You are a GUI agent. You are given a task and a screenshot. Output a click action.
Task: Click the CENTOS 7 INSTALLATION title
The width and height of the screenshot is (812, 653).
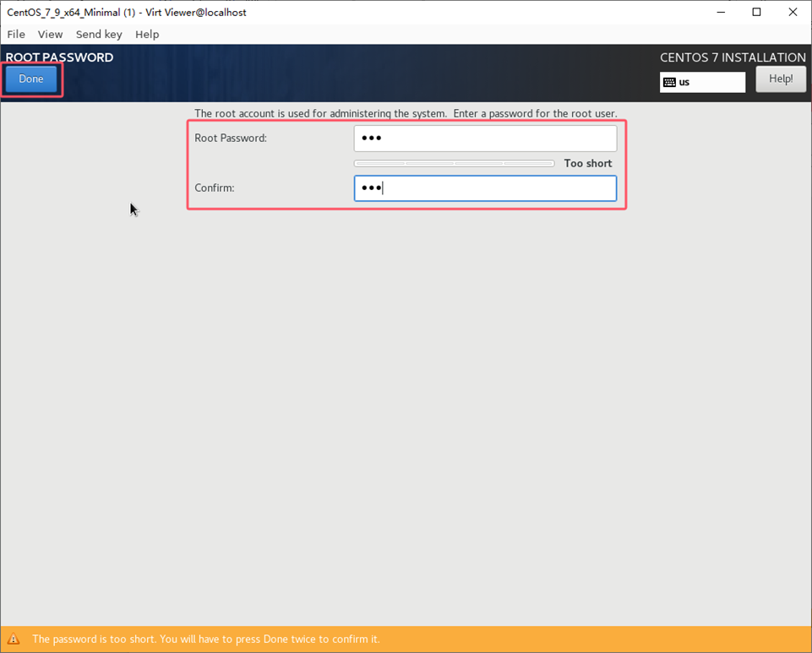point(733,57)
